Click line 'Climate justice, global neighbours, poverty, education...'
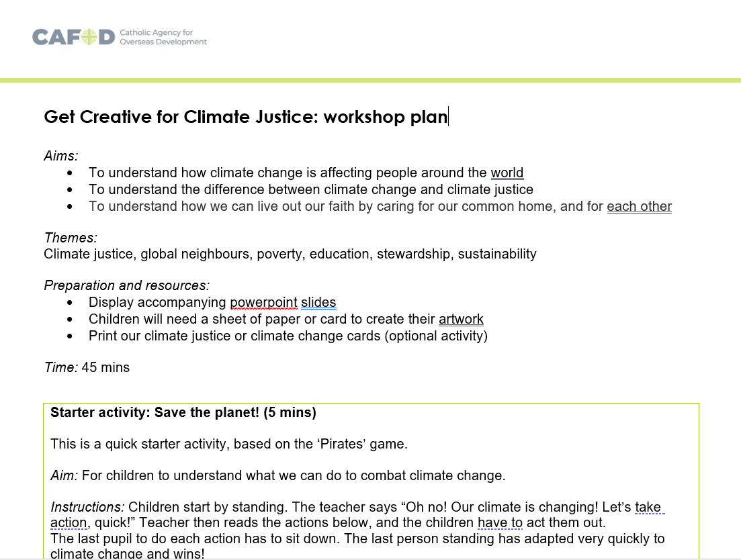Screen dimensions: 741x560 290,254
